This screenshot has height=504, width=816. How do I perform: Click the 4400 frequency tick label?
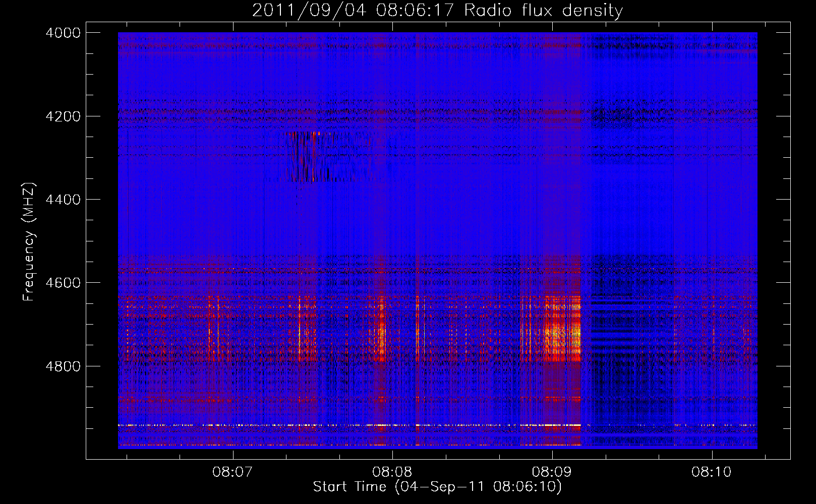click(x=63, y=200)
